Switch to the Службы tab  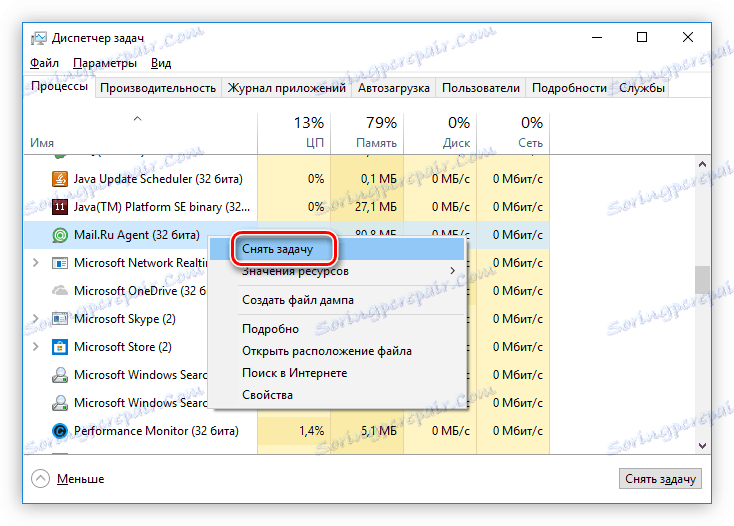[x=641, y=88]
